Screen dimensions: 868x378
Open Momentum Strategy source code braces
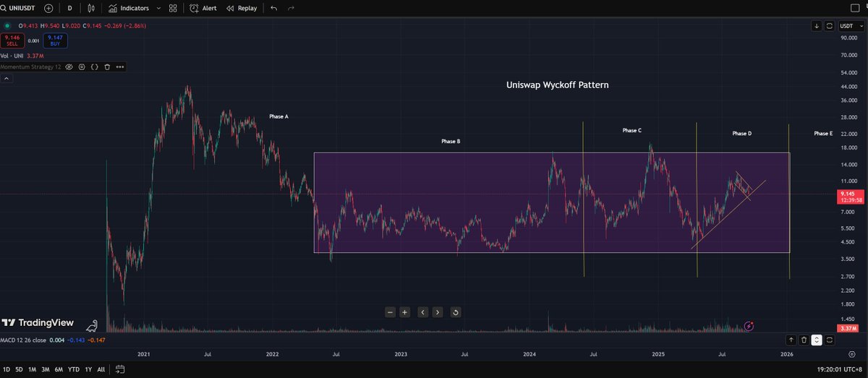(x=94, y=66)
